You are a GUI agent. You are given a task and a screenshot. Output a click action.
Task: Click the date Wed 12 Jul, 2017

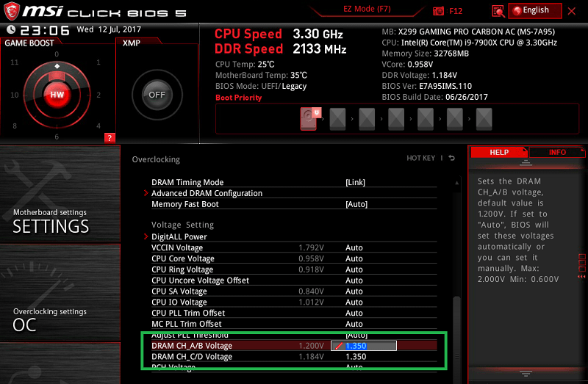tap(109, 29)
